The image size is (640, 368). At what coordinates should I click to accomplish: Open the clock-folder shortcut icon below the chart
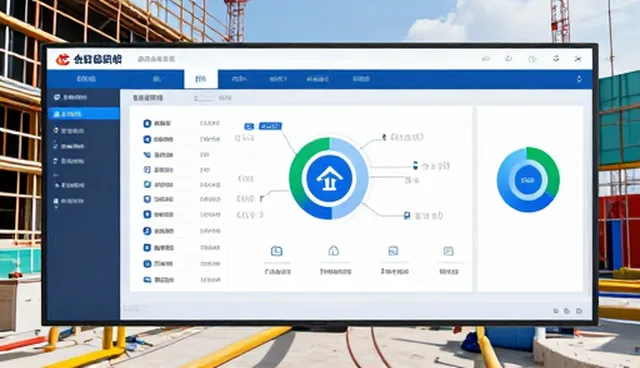(x=277, y=251)
